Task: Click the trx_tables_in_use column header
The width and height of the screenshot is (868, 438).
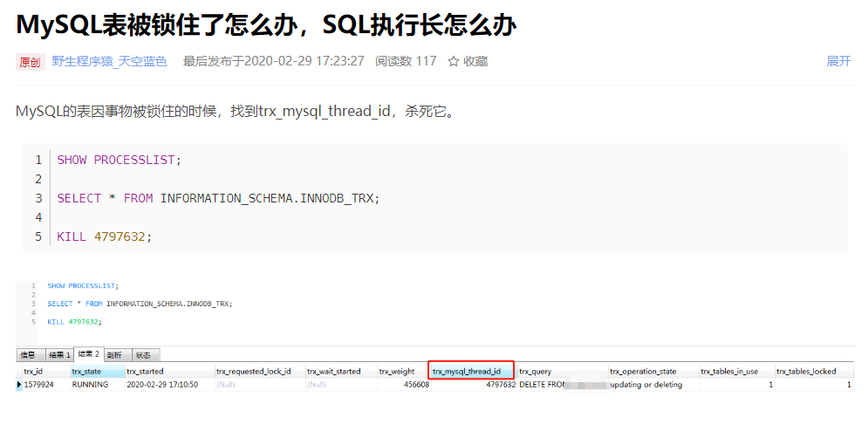Action: coord(737,371)
